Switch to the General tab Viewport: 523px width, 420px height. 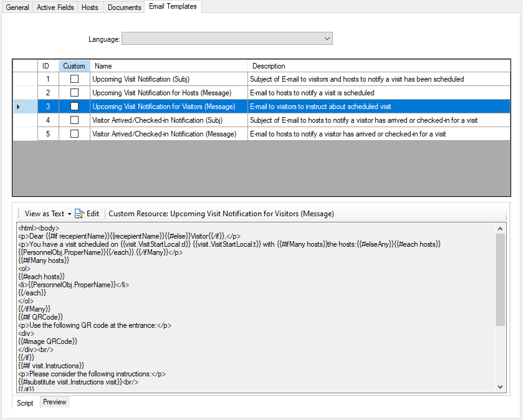click(17, 7)
